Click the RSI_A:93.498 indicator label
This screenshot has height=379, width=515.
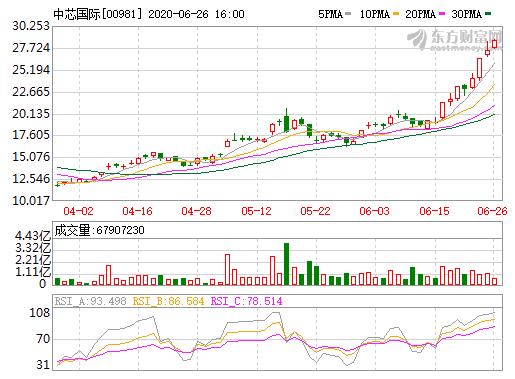[x=91, y=302]
